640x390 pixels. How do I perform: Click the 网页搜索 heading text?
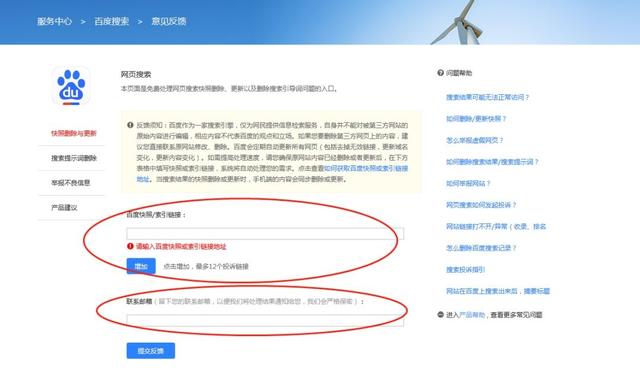tap(136, 74)
